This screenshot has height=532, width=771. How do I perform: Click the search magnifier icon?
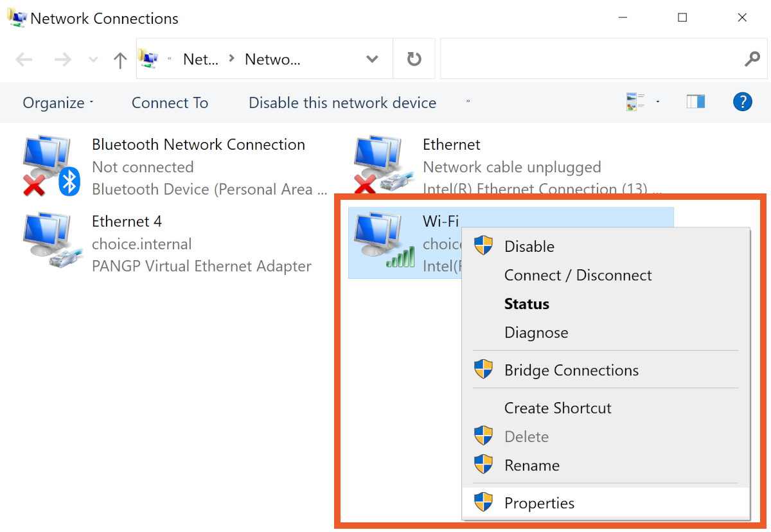[752, 60]
